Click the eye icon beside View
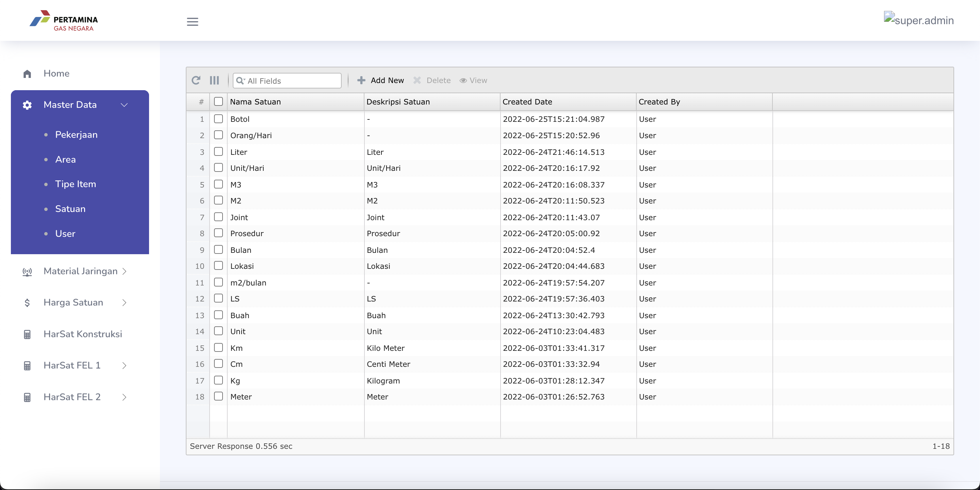The width and height of the screenshot is (980, 490). 463,81
